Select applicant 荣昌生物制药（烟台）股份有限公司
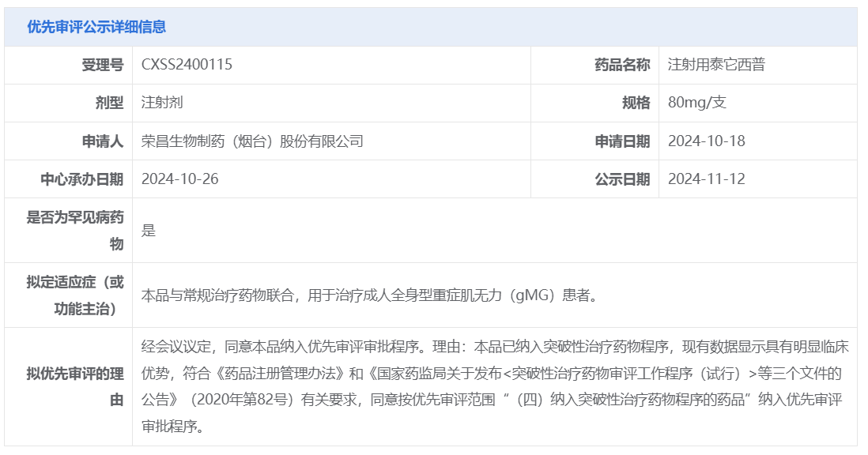This screenshot has height=455, width=868. 252,141
